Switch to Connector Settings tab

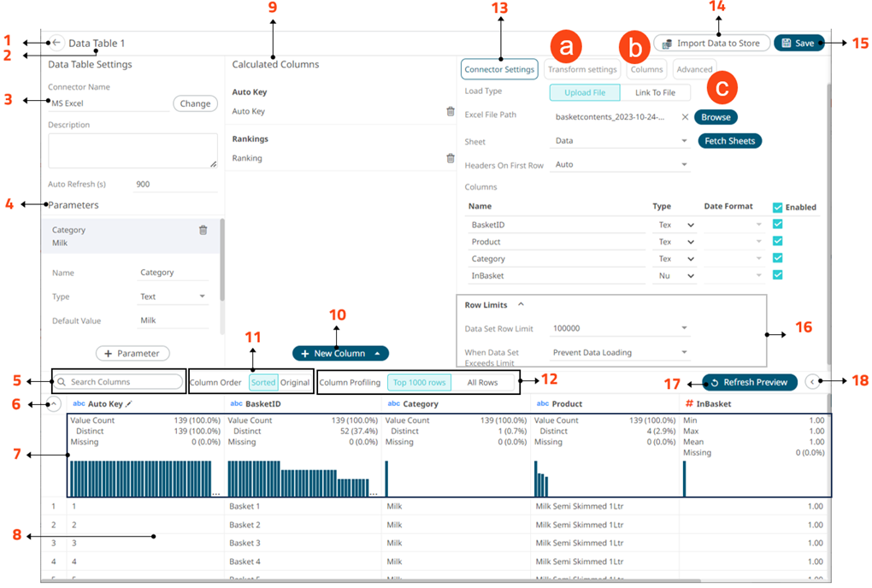point(499,69)
